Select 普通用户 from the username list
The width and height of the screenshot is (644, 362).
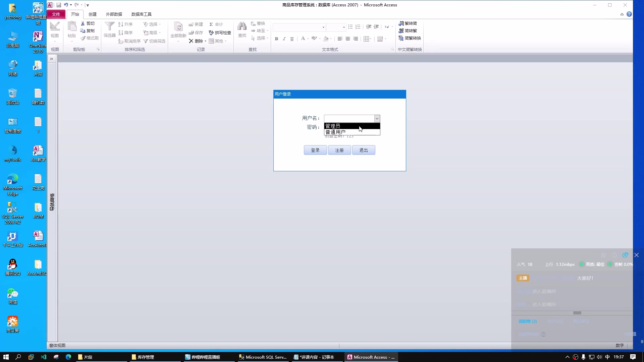(352, 132)
